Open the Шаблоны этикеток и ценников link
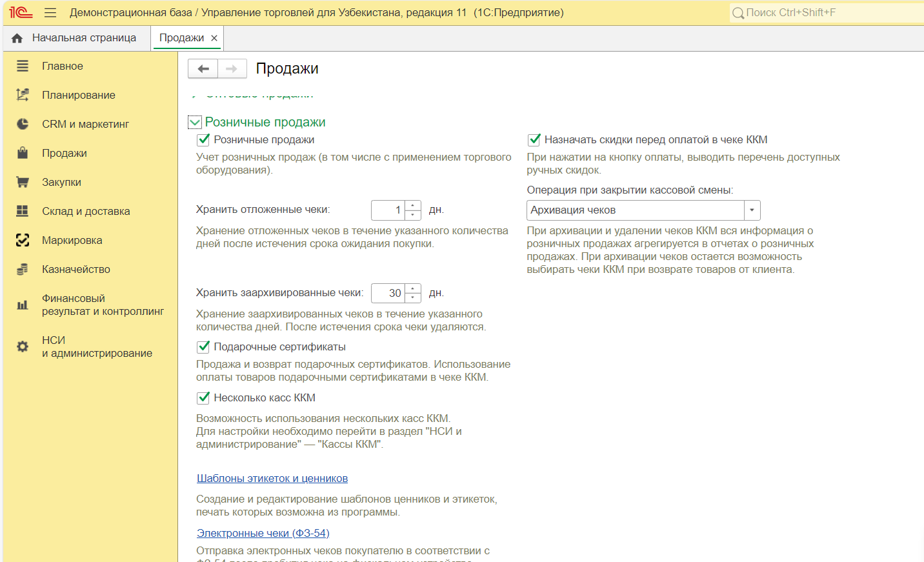The height and width of the screenshot is (562, 924). coord(272,478)
